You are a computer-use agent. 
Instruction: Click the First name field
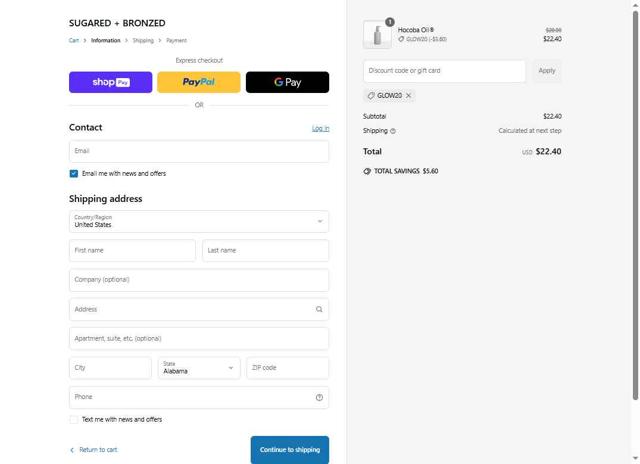pyautogui.click(x=132, y=251)
